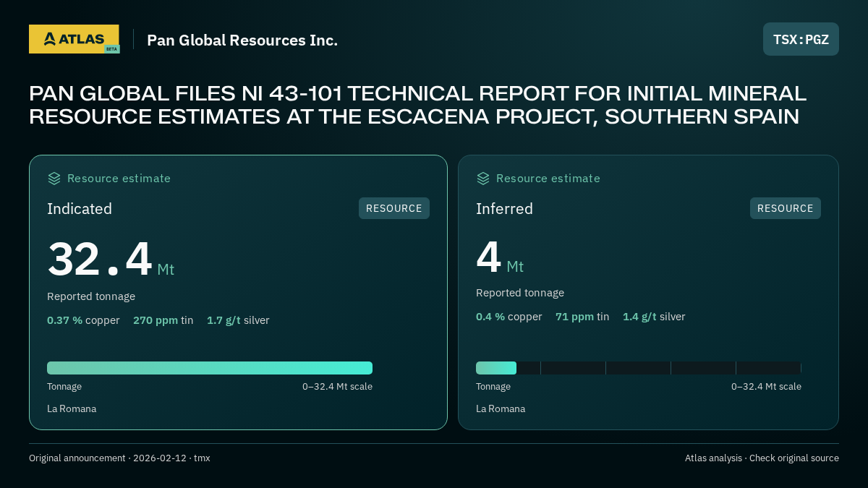
Task: Click the 0–32.4 Mt scale label on Indicated card
Action: [337, 387]
